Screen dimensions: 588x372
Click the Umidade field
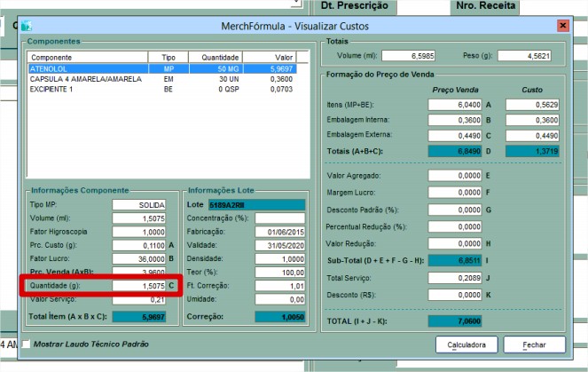click(280, 299)
